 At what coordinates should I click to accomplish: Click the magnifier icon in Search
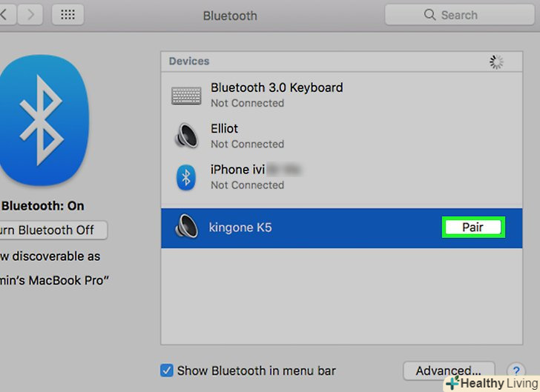pos(429,15)
